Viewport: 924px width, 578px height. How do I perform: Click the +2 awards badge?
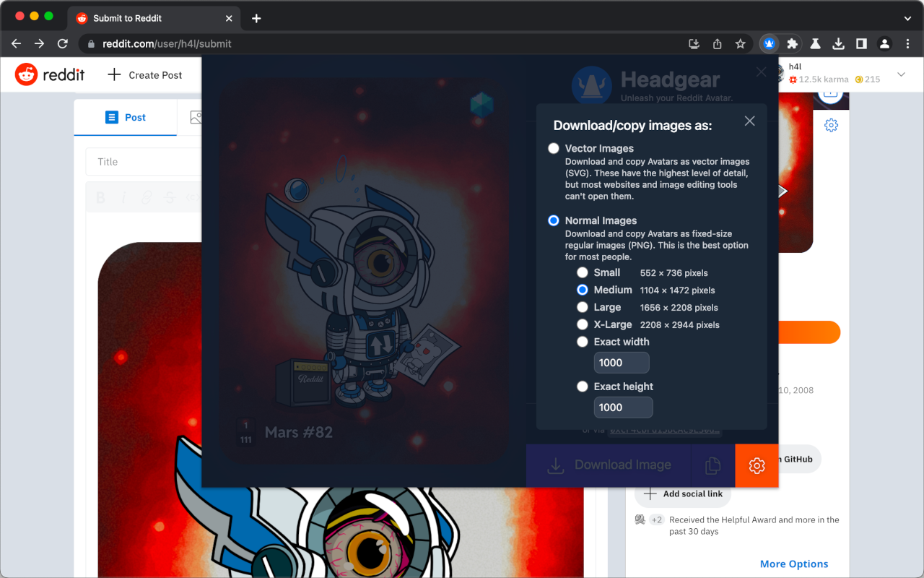coord(657,519)
